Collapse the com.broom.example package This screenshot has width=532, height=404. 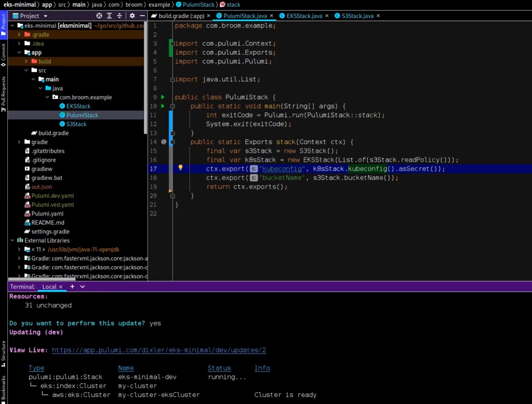click(x=47, y=97)
